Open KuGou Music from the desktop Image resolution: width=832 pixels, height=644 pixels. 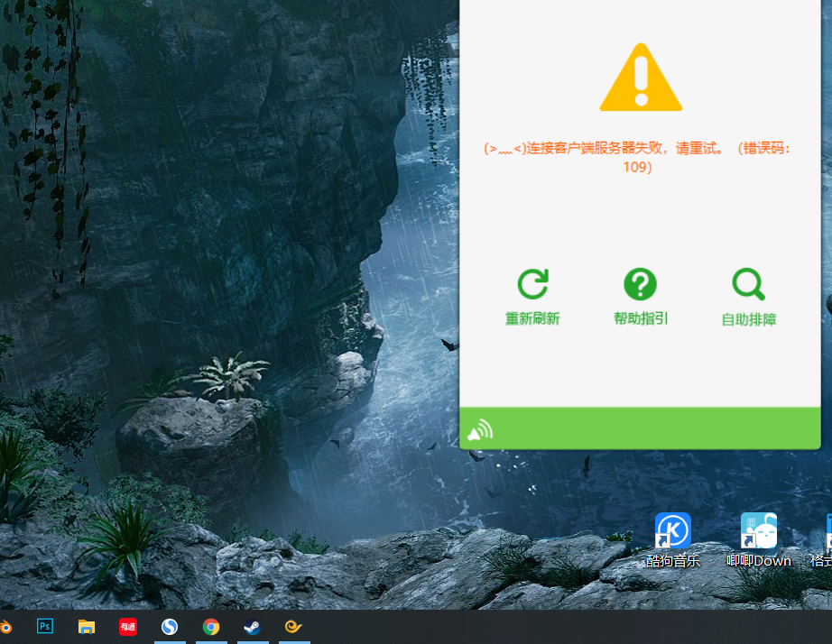[672, 530]
